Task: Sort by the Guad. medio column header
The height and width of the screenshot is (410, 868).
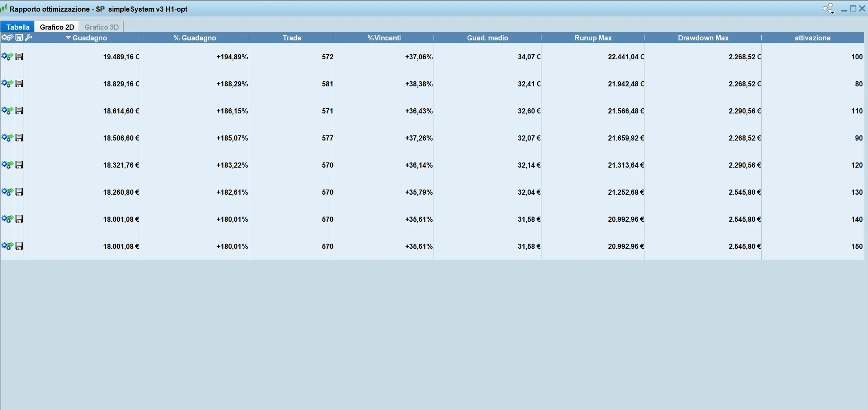Action: click(x=488, y=38)
